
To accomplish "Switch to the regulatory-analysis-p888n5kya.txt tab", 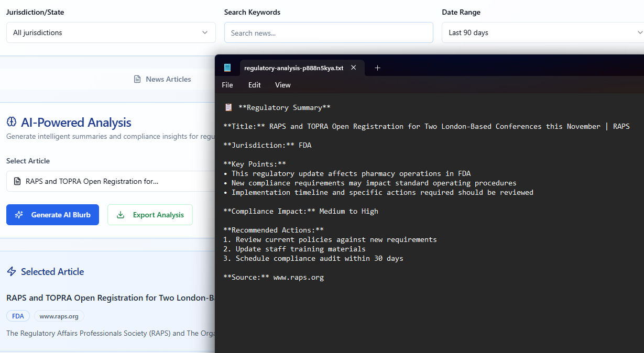I will point(293,68).
